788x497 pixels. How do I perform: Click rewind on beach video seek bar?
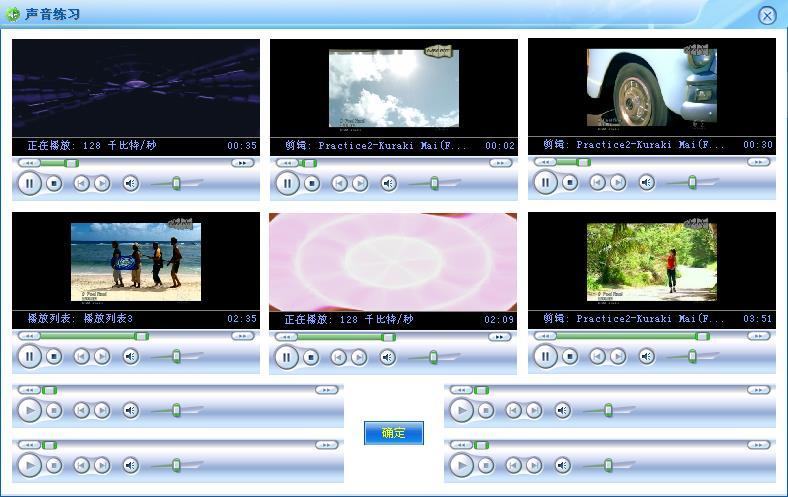[x=28, y=336]
